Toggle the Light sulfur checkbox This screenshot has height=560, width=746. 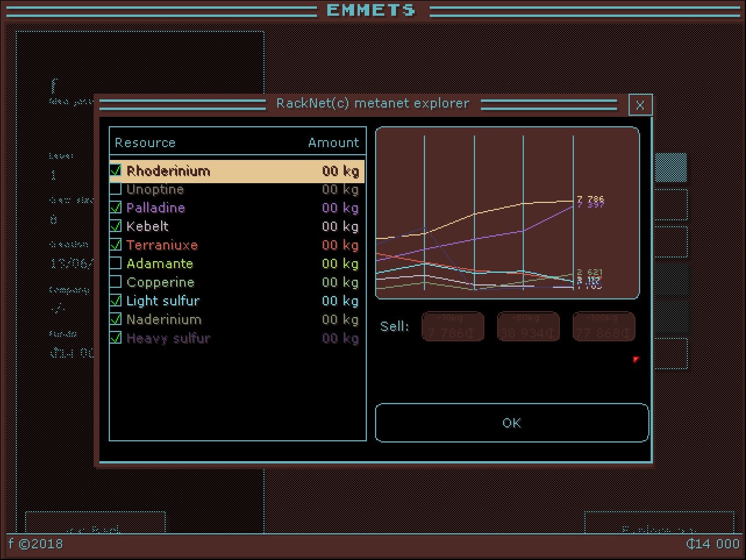coord(116,301)
